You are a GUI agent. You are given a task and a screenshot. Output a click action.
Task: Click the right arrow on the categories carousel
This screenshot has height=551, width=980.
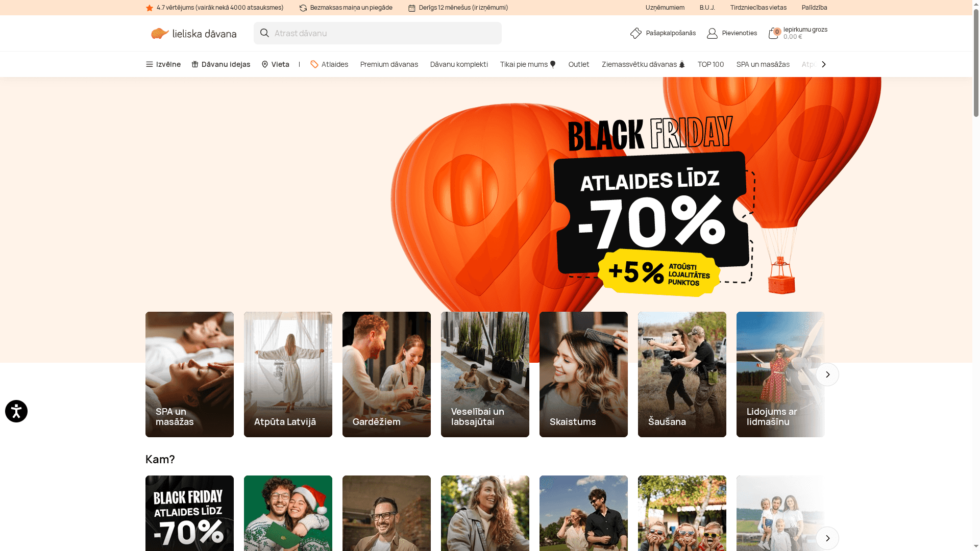pos(827,374)
